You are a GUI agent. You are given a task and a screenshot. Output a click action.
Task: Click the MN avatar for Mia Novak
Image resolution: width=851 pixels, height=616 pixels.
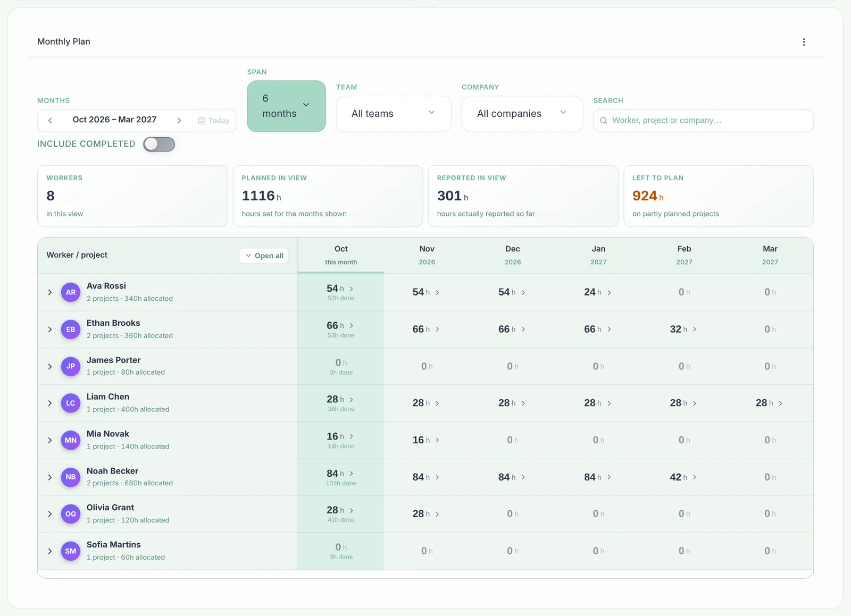pyautogui.click(x=71, y=440)
